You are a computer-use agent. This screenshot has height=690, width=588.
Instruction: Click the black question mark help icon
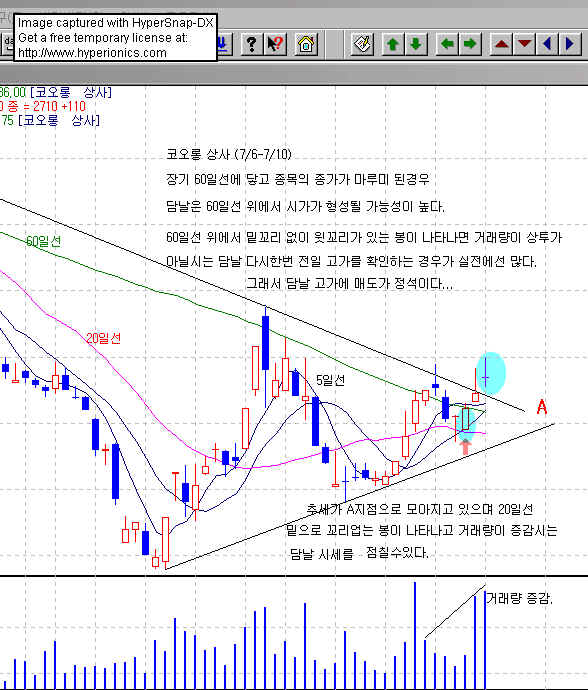(252, 44)
